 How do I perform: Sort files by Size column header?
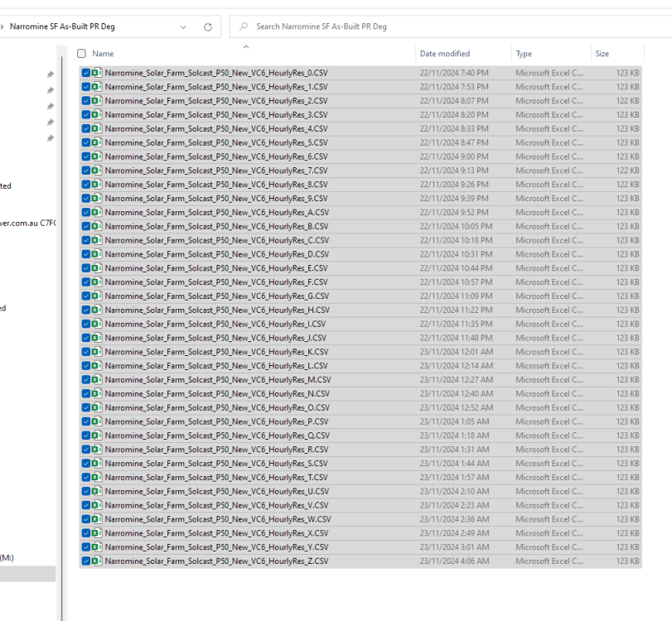(x=602, y=54)
